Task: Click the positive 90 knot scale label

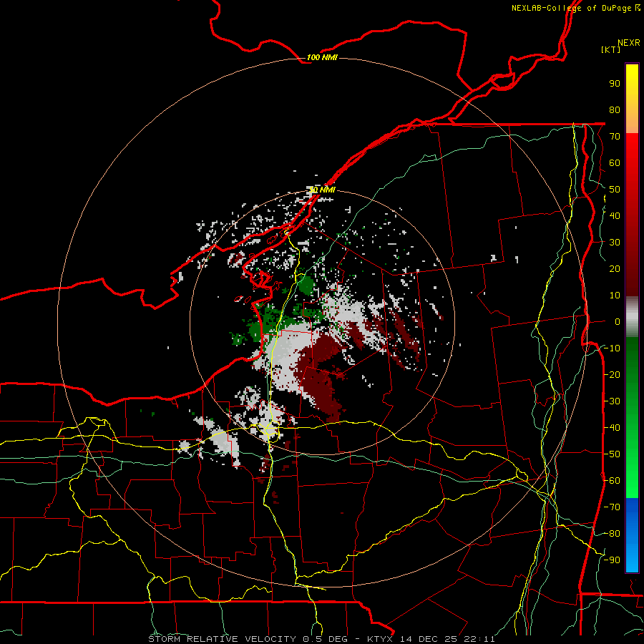Action: point(615,84)
